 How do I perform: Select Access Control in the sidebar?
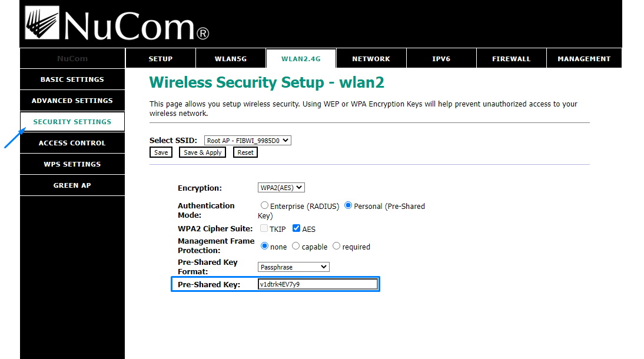click(72, 143)
